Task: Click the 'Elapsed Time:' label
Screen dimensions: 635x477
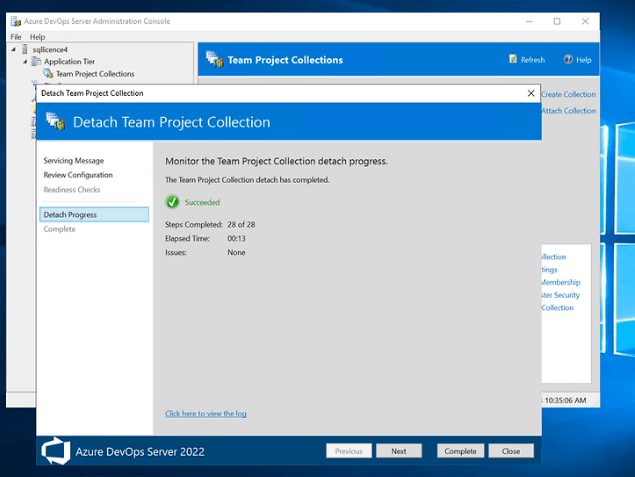Action: (x=187, y=238)
